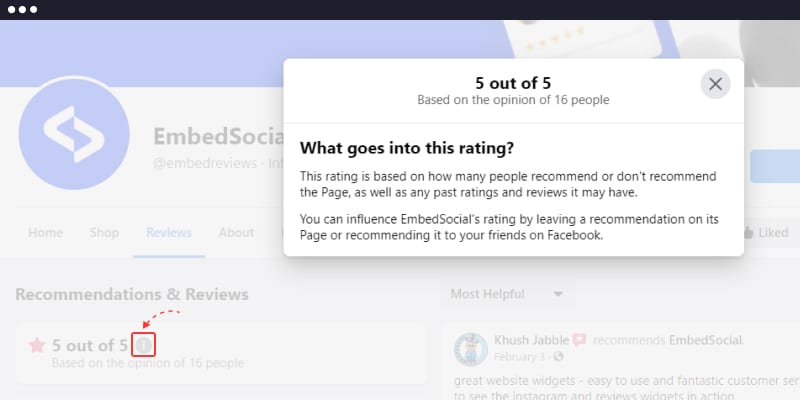The width and height of the screenshot is (800, 400).
Task: Click the recommends speech bubble icon
Action: coord(579,340)
